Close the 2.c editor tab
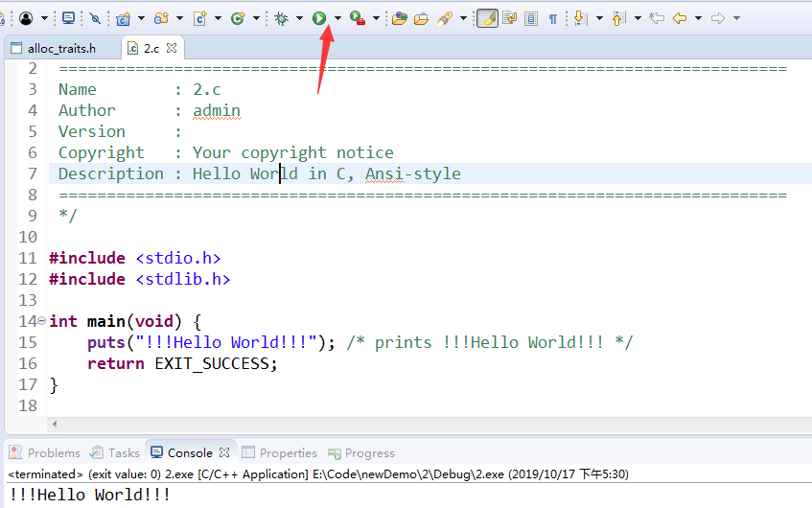This screenshot has height=508, width=812. [x=172, y=48]
